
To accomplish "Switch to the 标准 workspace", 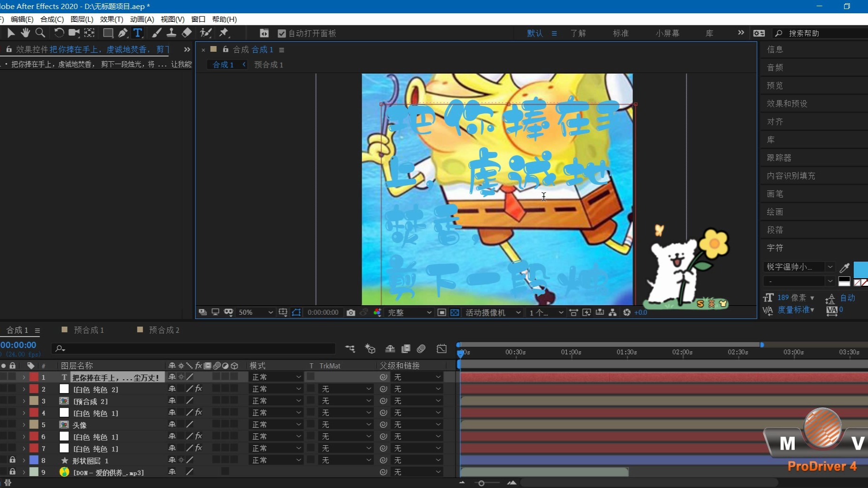I will click(620, 33).
